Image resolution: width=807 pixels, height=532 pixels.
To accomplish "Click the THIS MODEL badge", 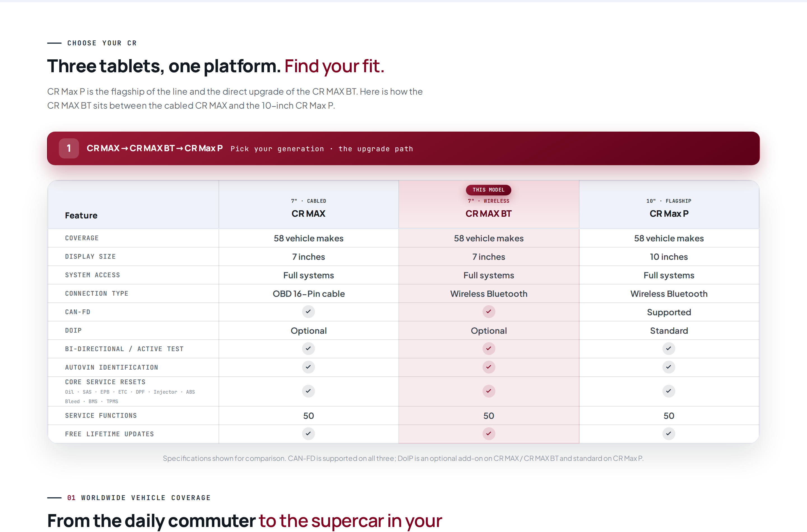I will 489,190.
